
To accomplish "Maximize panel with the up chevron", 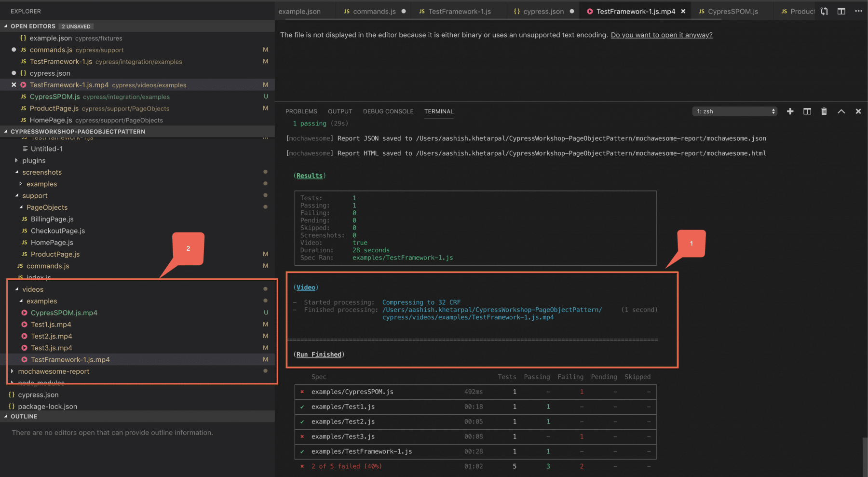I will click(841, 111).
